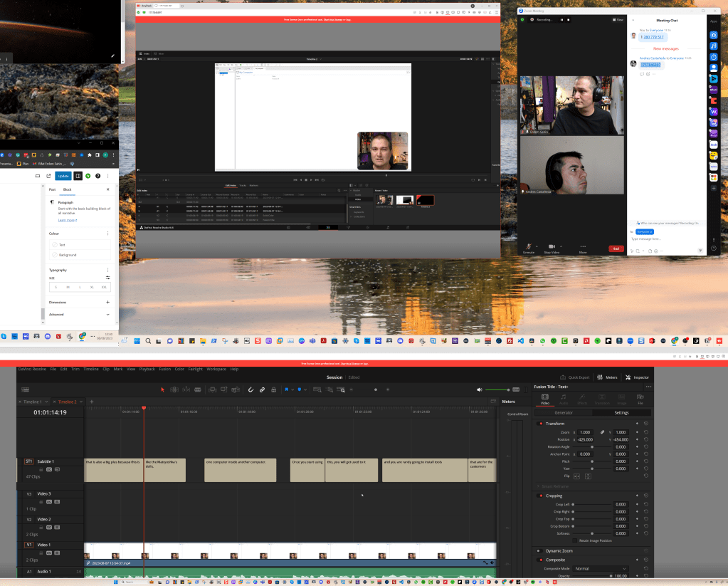Click the Flip horizontal icon
Viewport: 728px width, 586px height.
(576, 476)
